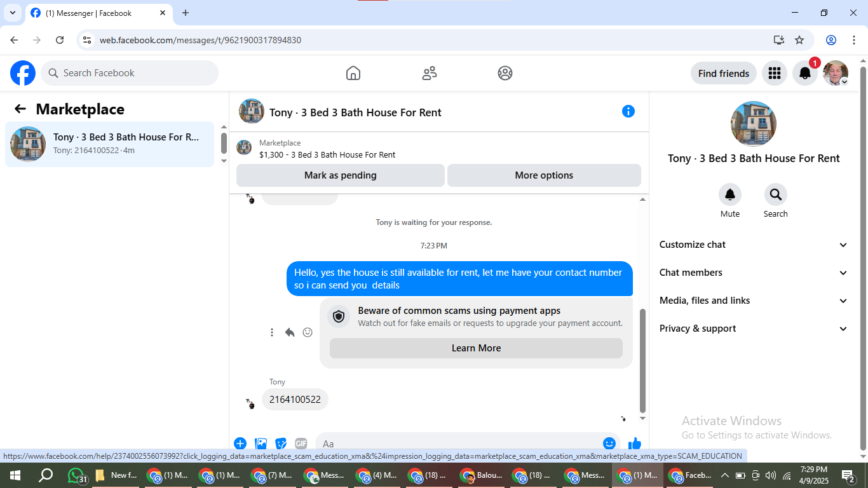Choose a sticker
This screenshot has height=488, width=868.
(281, 444)
